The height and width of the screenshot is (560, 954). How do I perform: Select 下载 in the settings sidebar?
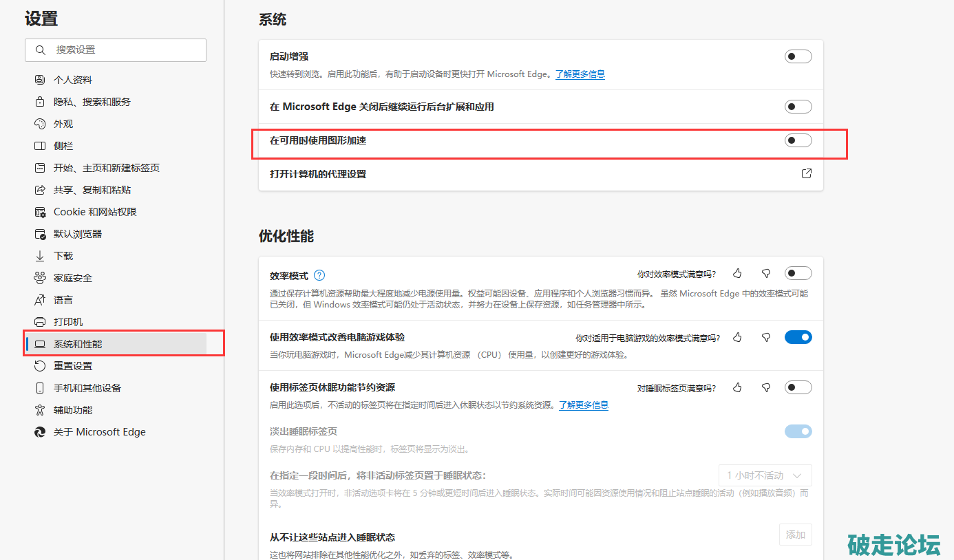[x=63, y=256]
